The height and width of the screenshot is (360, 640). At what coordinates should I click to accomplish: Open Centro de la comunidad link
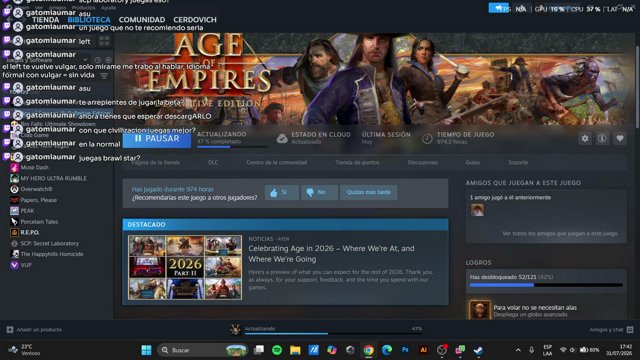pos(276,162)
